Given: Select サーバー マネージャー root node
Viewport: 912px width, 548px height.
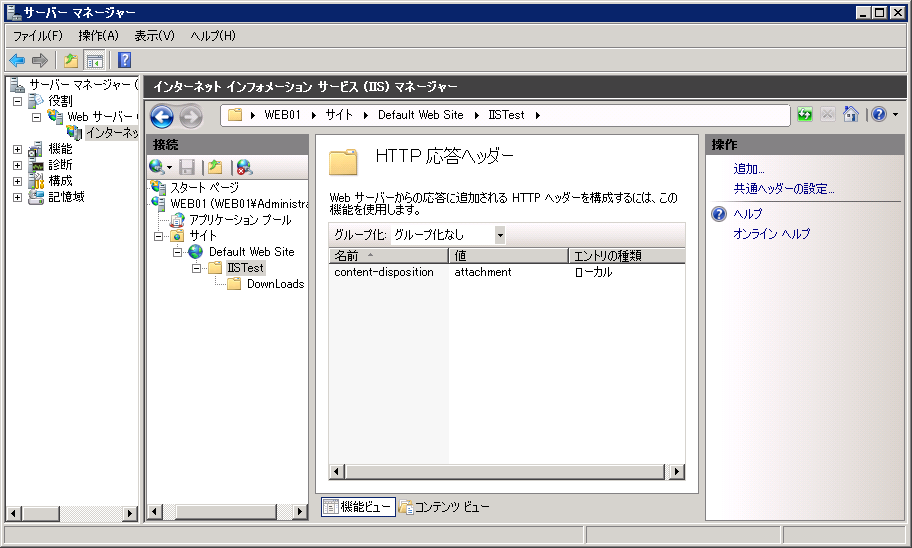Looking at the screenshot, I should coord(83,85).
